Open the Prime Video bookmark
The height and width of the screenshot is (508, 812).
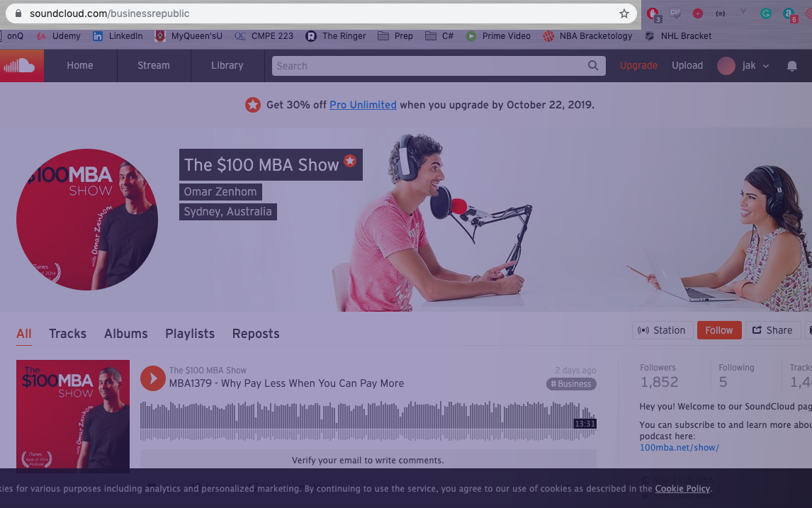(498, 35)
